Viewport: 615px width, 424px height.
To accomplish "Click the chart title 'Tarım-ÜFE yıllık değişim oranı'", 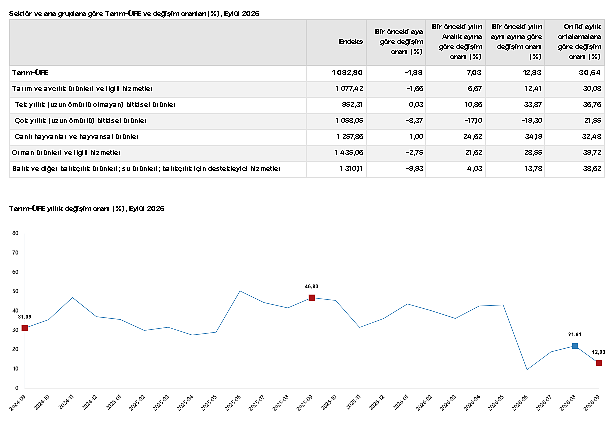I will point(87,209).
